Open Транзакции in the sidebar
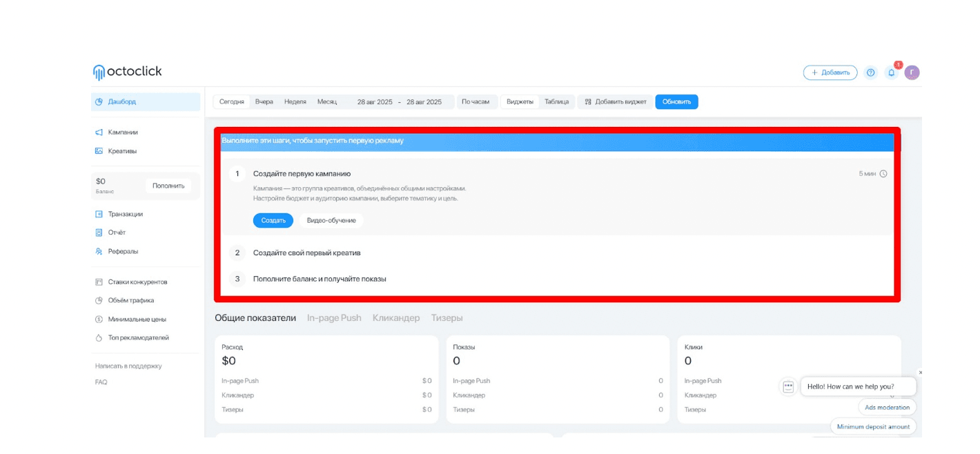 pyautogui.click(x=126, y=214)
